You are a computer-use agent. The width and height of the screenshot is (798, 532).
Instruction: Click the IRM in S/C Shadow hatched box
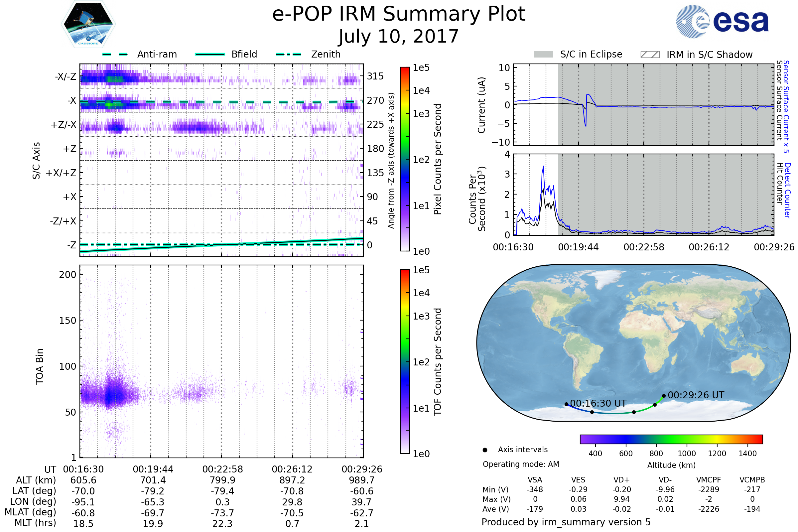pos(650,55)
